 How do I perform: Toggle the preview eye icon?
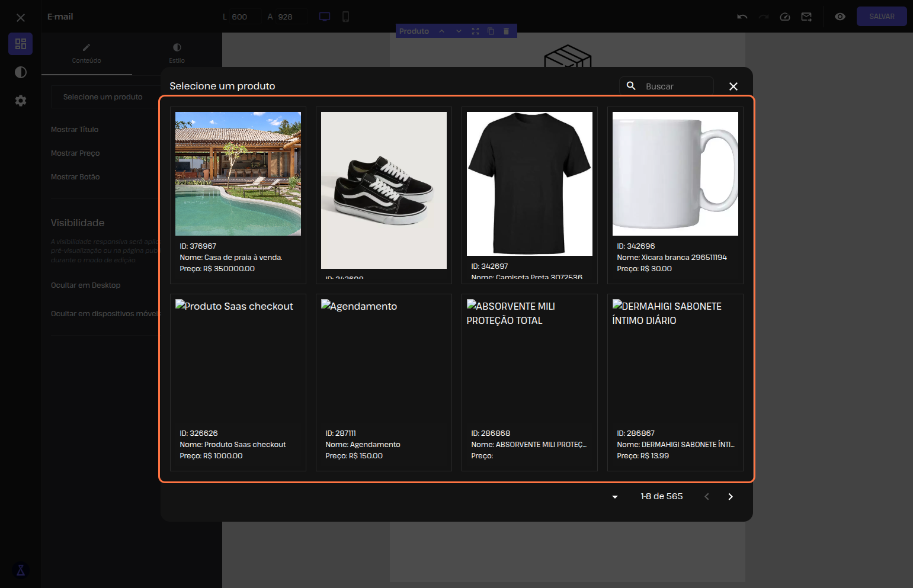pyautogui.click(x=840, y=17)
